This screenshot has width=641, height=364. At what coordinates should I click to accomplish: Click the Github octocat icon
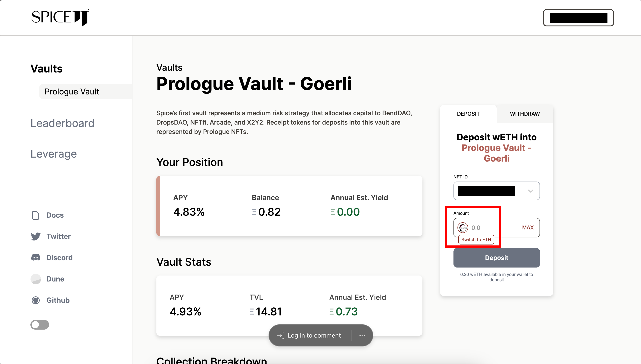[36, 300]
